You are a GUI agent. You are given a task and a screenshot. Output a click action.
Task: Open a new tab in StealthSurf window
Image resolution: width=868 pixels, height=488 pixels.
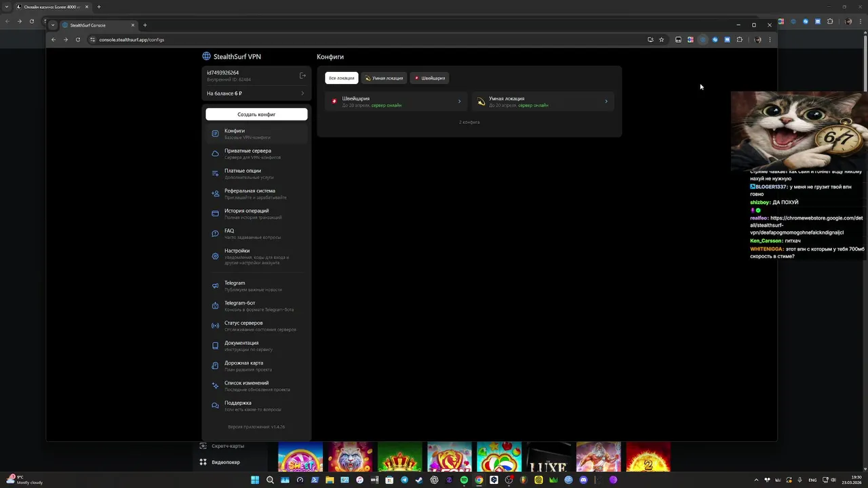click(144, 25)
